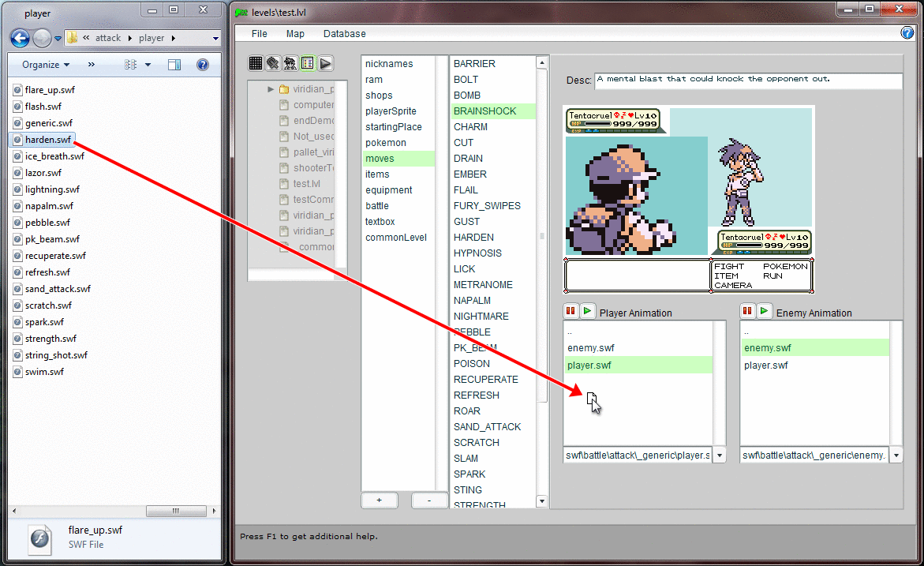Toggle the Explorer preview pane icon
Viewport: 924px width, 566px height.
pyautogui.click(x=174, y=65)
